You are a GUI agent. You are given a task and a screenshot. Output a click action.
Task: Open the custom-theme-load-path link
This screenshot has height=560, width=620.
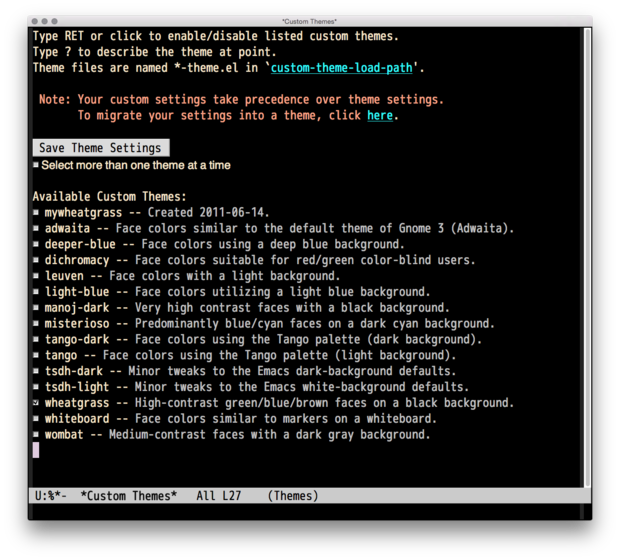click(341, 68)
